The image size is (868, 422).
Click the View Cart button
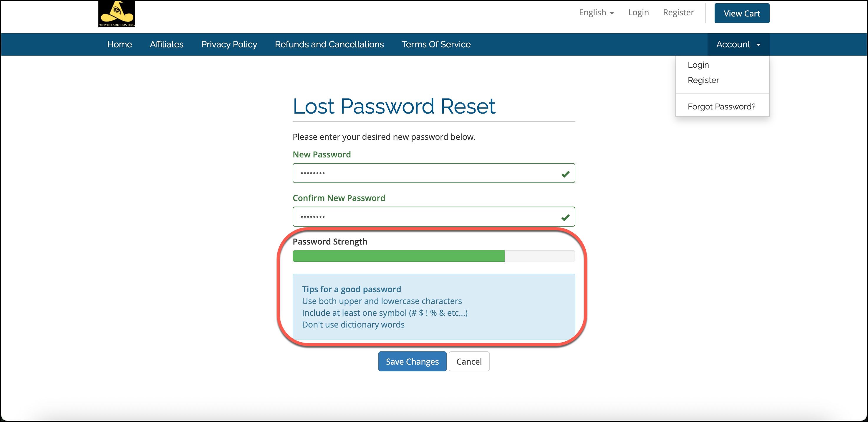tap(742, 14)
